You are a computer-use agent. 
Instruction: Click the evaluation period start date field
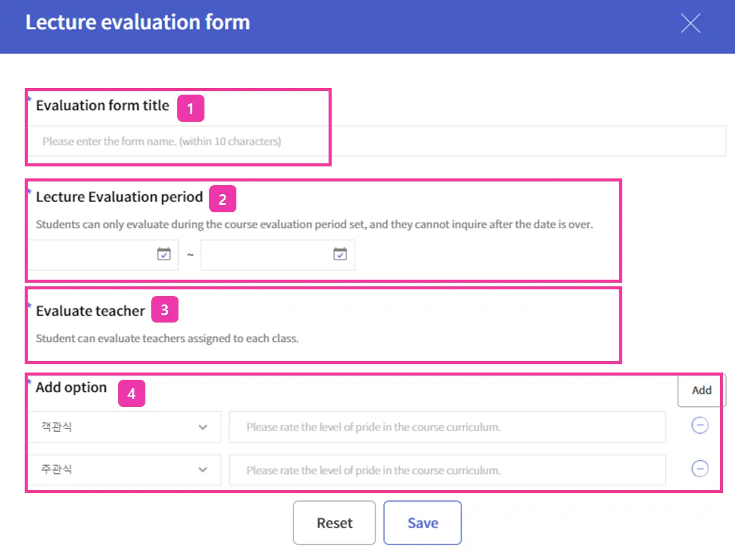point(90,255)
